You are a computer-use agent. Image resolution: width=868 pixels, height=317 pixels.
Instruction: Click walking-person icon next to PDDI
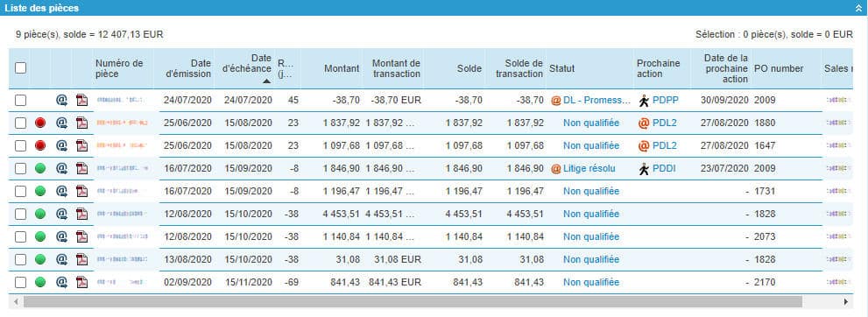coord(643,169)
